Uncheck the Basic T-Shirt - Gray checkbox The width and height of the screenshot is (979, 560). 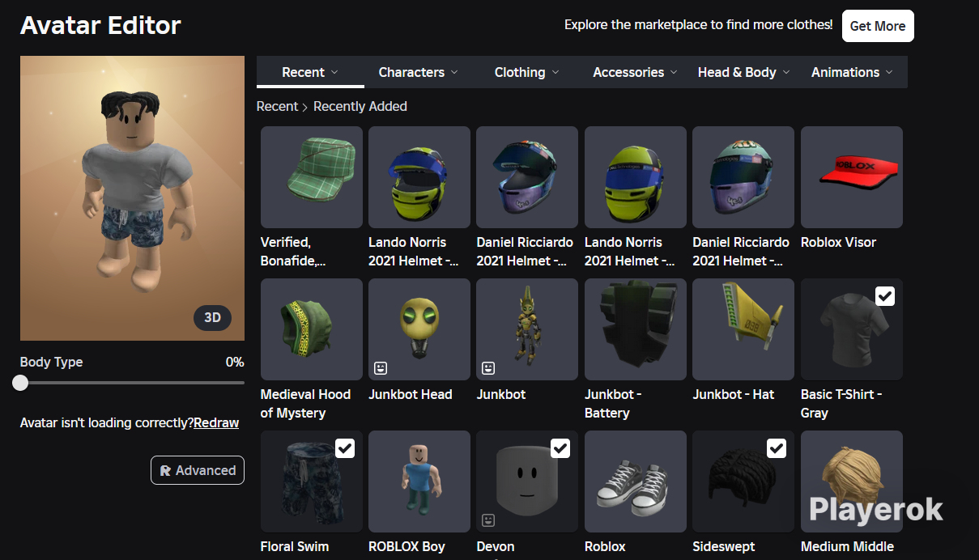coord(885,296)
